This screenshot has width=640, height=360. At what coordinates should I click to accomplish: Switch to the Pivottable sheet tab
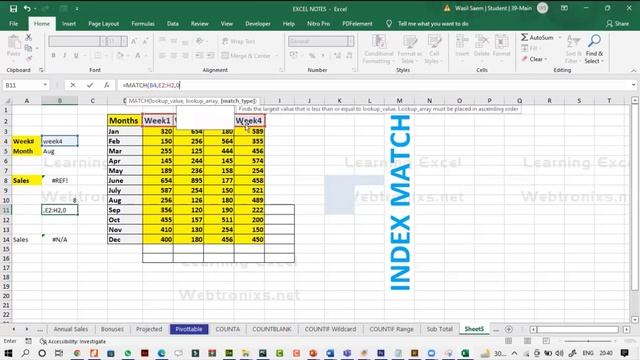tap(189, 329)
